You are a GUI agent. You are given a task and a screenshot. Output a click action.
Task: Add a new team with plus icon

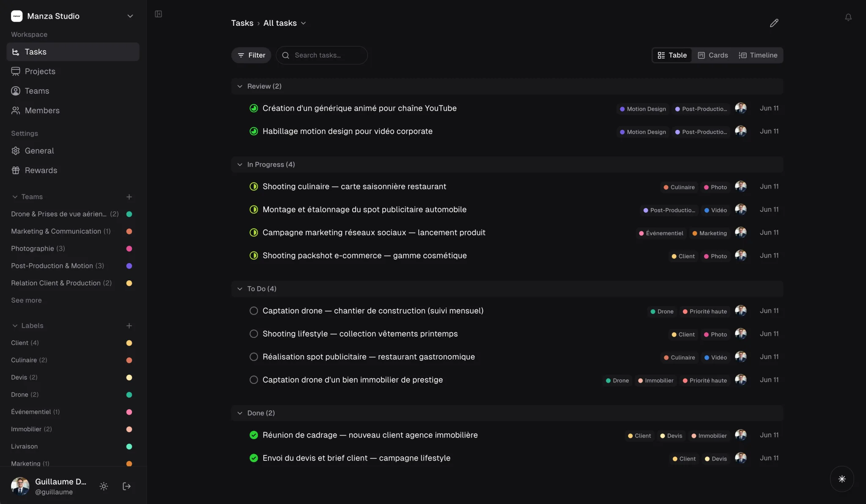(x=129, y=197)
